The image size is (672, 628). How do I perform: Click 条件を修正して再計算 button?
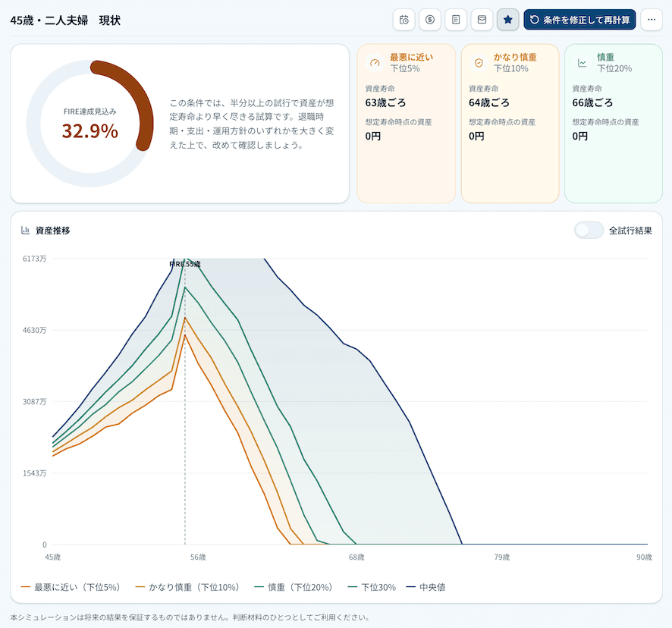coord(579,20)
